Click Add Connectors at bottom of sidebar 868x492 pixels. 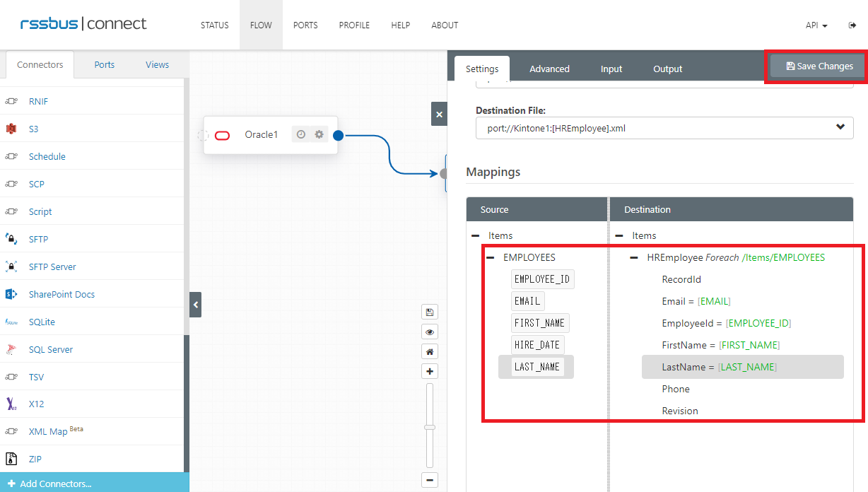coord(49,484)
